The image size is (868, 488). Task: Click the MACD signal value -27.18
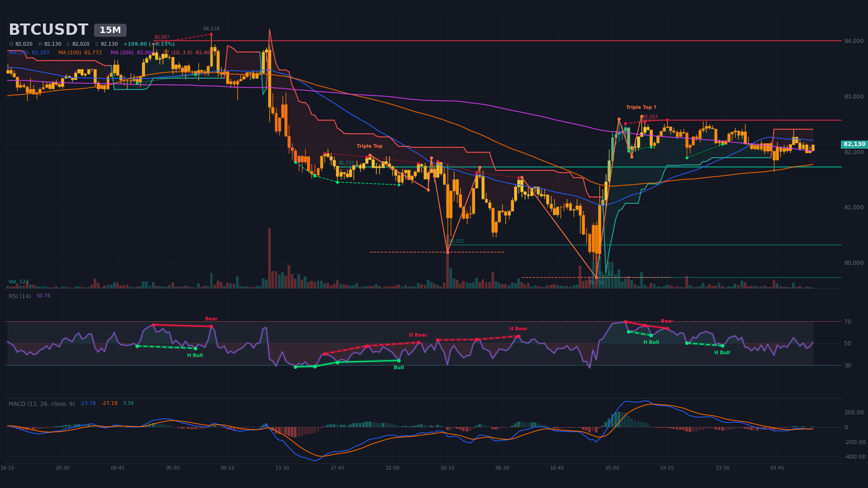tap(110, 403)
